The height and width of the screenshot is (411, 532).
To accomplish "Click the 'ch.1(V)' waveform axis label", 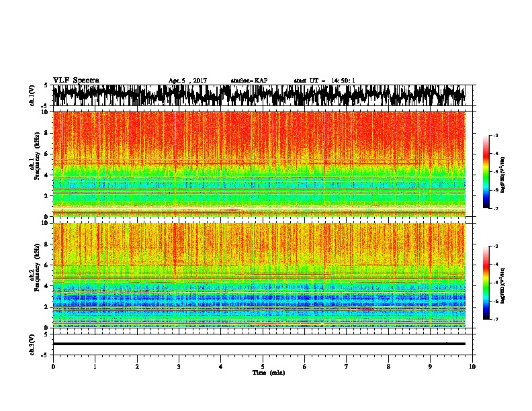I will [32, 95].
